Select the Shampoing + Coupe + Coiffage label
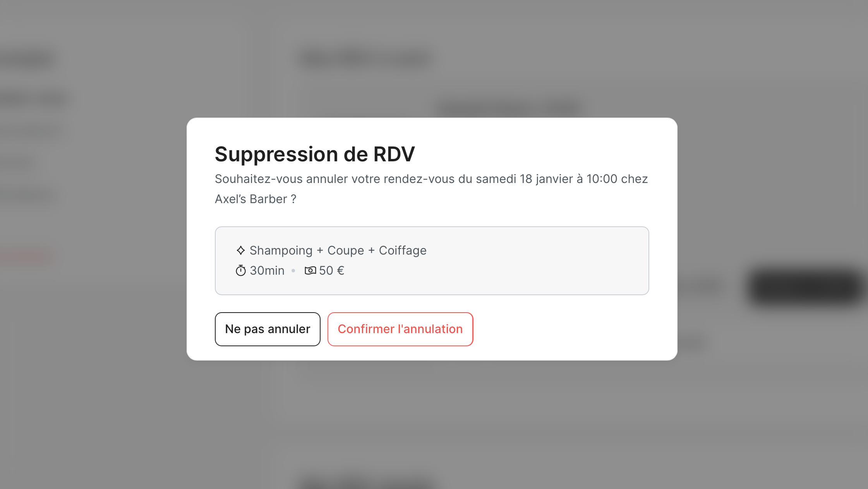 (x=338, y=250)
